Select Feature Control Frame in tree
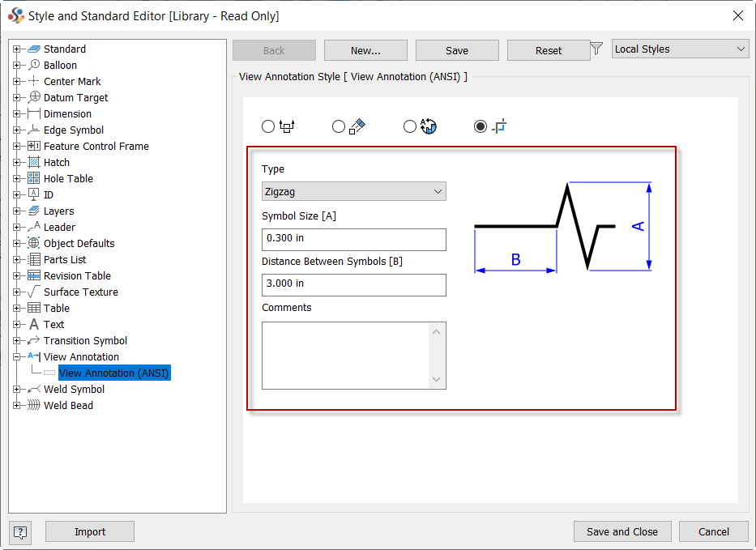The width and height of the screenshot is (756, 550). [x=96, y=146]
